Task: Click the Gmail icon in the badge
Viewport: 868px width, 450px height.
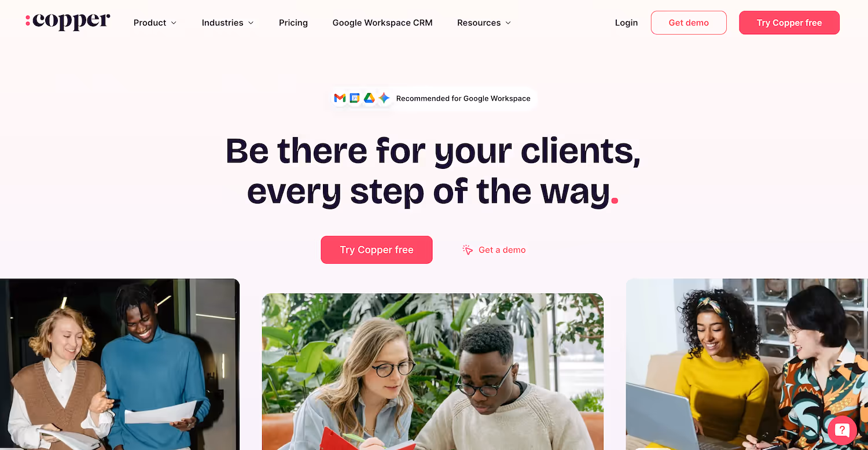Action: pyautogui.click(x=340, y=98)
